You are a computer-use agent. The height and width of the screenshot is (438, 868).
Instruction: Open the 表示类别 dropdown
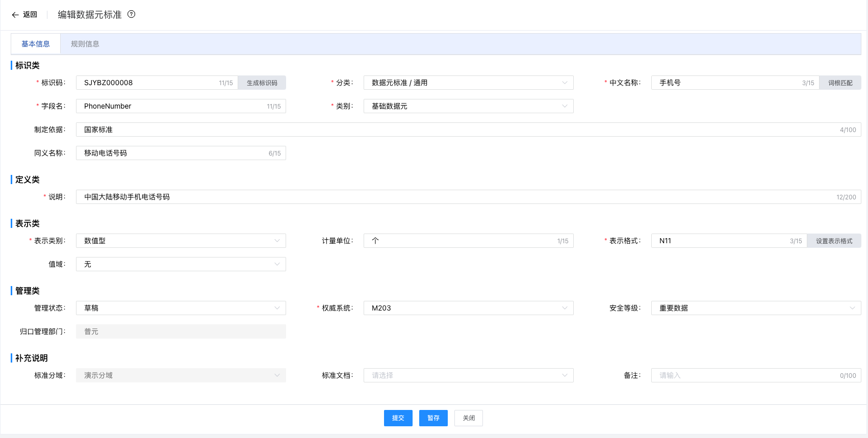[x=181, y=241]
